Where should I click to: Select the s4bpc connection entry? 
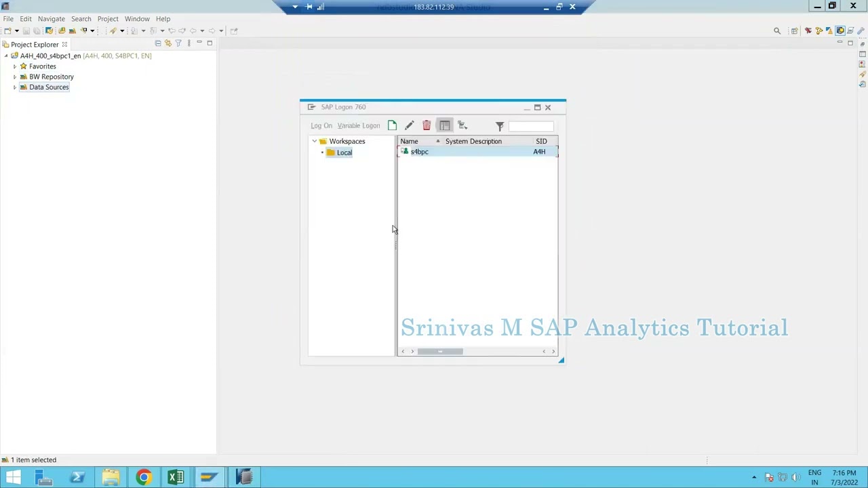419,152
